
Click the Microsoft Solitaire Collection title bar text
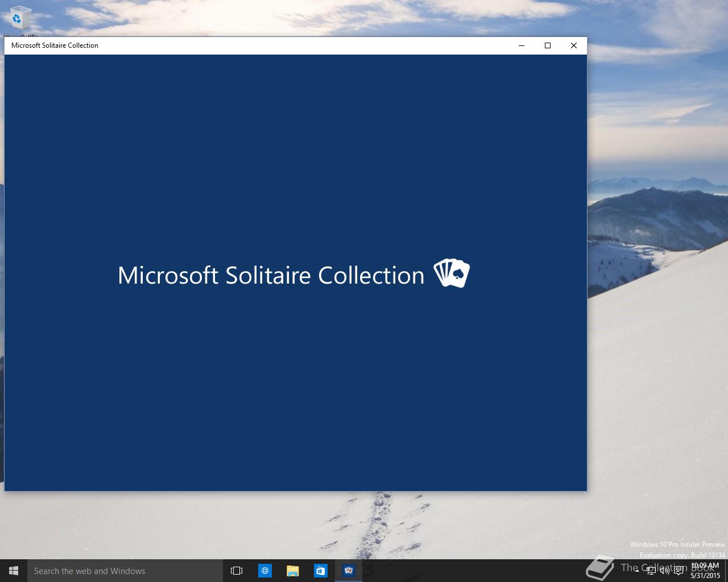pos(55,45)
